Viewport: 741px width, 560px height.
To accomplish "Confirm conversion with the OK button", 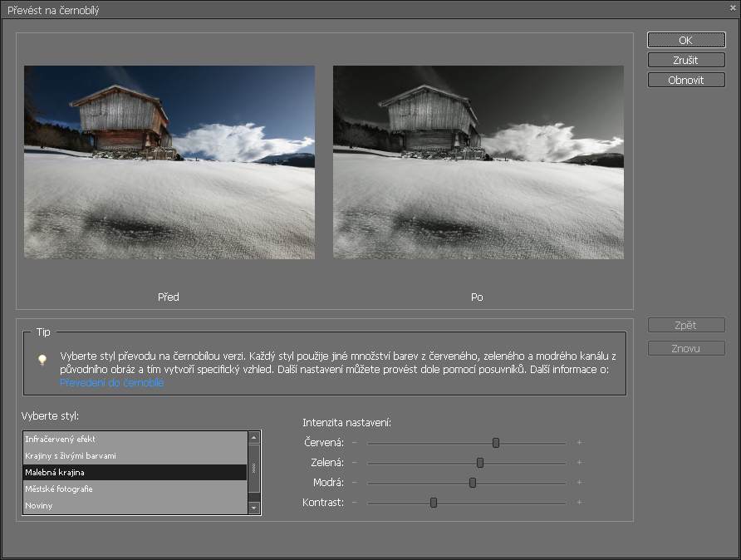I will (685, 40).
